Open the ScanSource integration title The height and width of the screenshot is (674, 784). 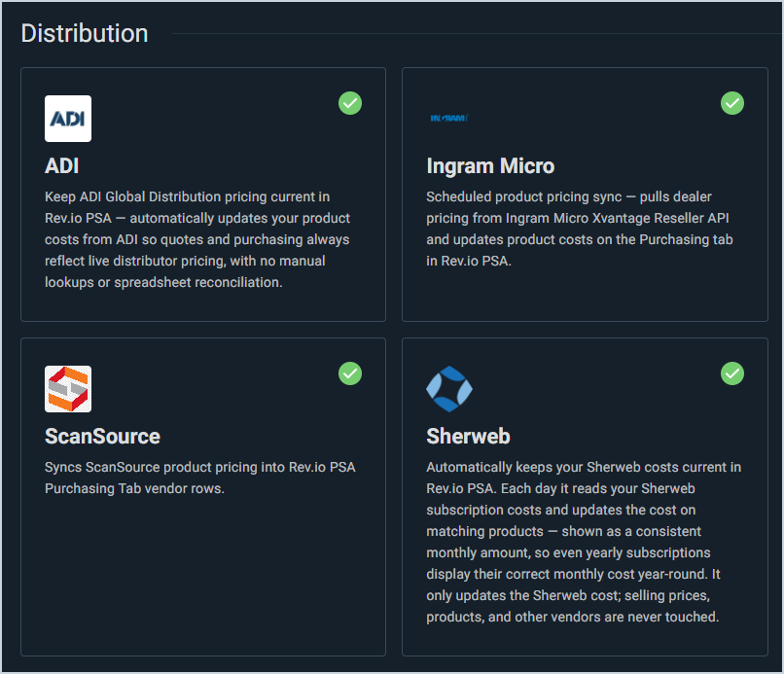click(x=102, y=436)
